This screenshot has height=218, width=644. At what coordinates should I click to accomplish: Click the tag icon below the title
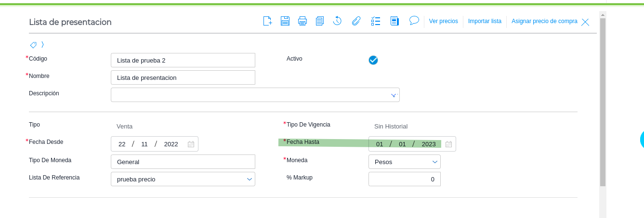coord(33,45)
